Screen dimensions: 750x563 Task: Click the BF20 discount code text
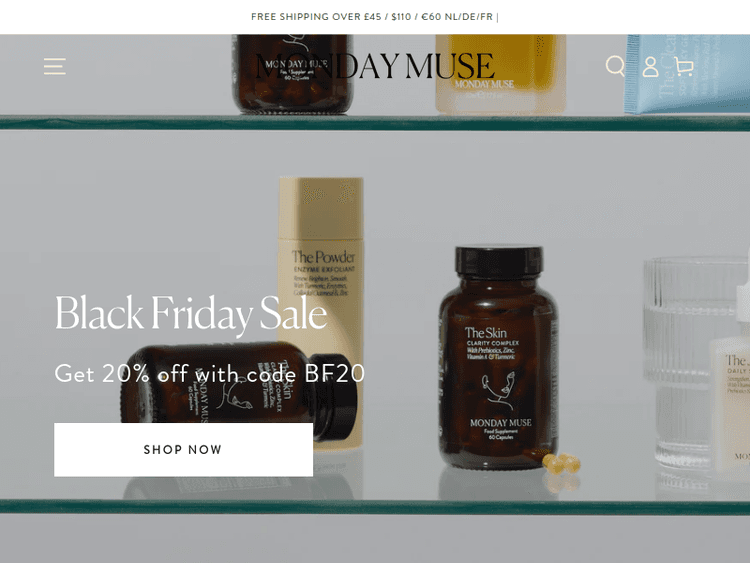[x=334, y=374]
